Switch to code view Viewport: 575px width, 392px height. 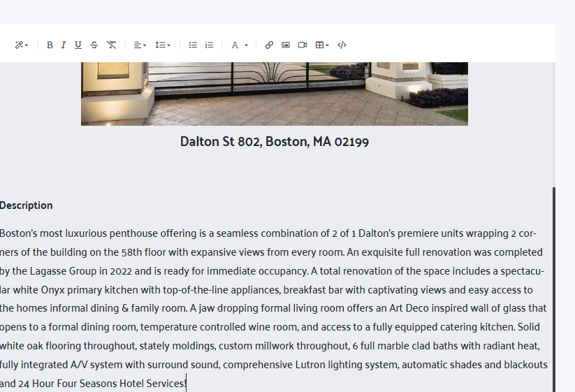click(342, 45)
